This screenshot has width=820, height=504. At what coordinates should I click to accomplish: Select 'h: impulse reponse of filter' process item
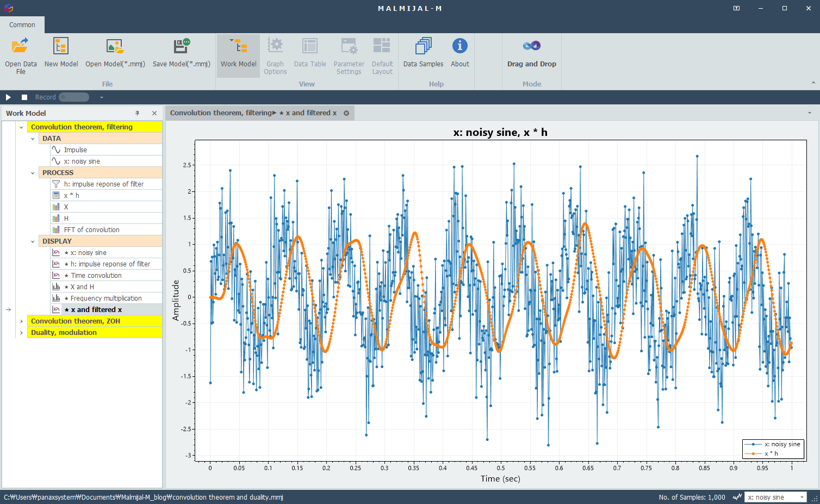pyautogui.click(x=106, y=184)
